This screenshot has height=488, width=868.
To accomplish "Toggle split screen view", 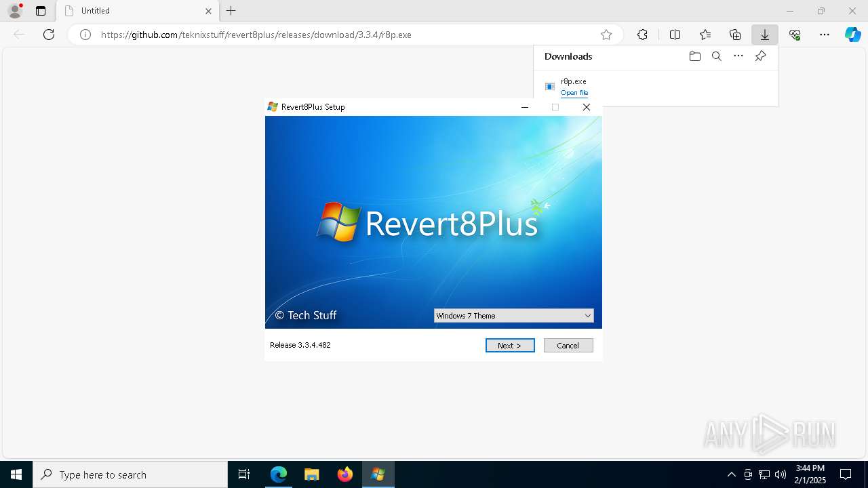I will (x=675, y=35).
